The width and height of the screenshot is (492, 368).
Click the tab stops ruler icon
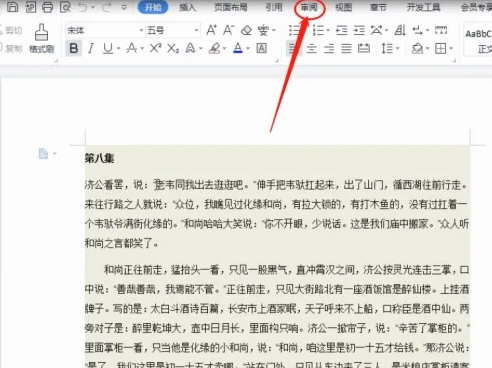(441, 31)
